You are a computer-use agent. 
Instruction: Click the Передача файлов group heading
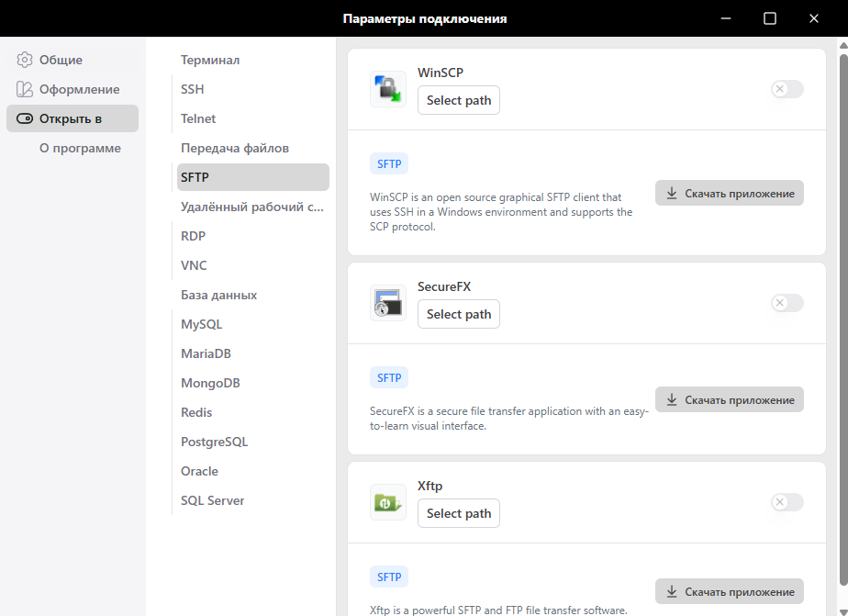235,148
